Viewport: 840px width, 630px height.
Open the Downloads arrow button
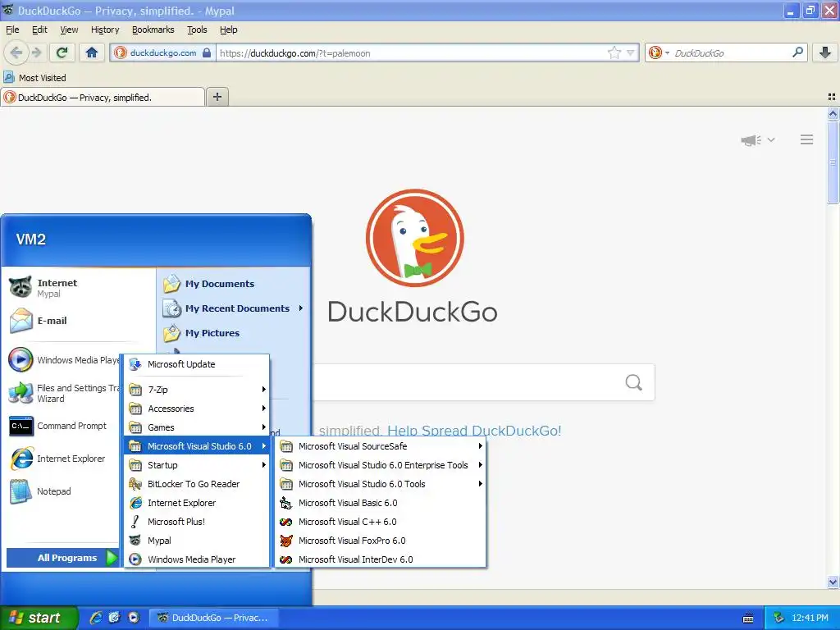coord(825,52)
